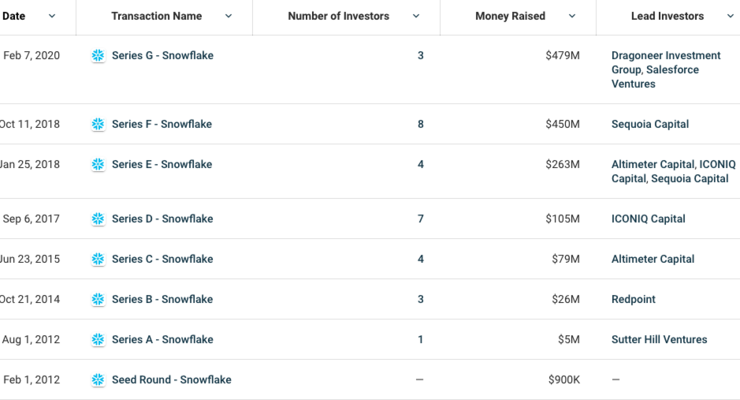This screenshot has width=740, height=400.
Task: Expand the Transaction Name column menu
Action: click(x=228, y=16)
